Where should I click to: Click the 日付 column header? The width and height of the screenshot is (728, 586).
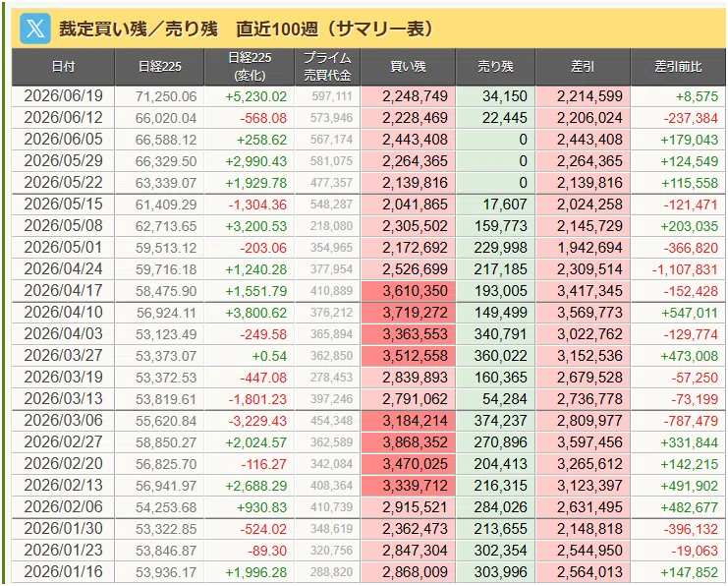click(x=63, y=67)
